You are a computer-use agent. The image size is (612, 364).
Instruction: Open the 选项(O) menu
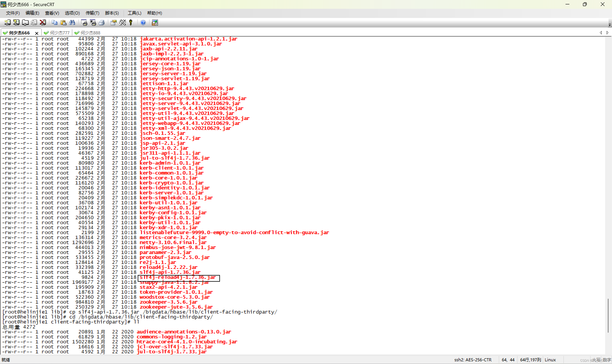click(x=72, y=13)
